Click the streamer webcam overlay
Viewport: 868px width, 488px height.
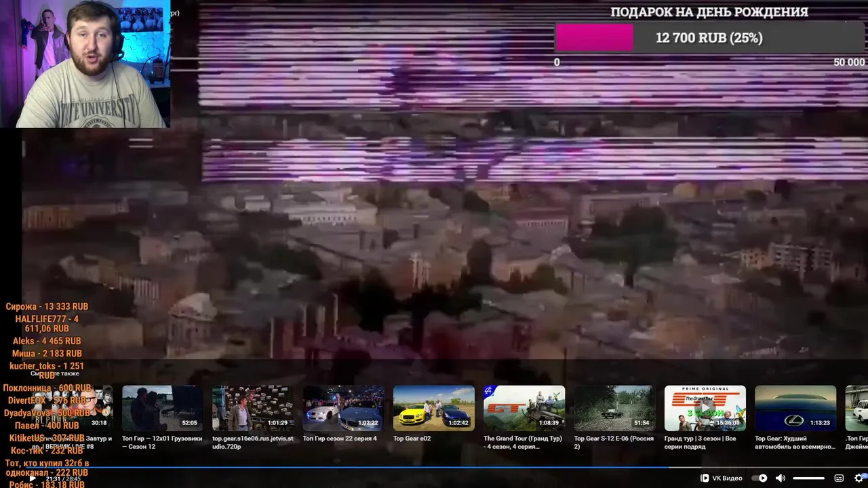tap(85, 64)
